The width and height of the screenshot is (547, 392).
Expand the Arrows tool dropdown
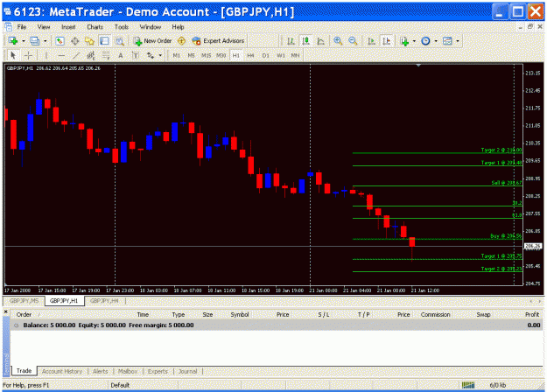click(x=160, y=55)
